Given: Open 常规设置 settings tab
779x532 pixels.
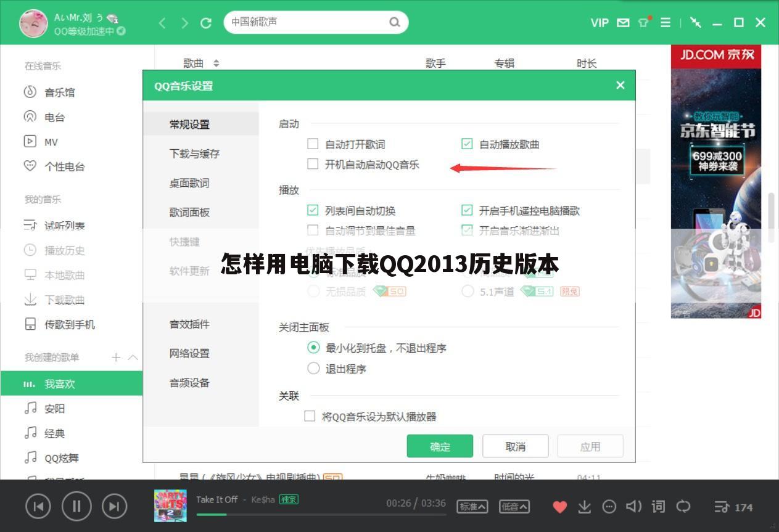Looking at the screenshot, I should pyautogui.click(x=200, y=124).
